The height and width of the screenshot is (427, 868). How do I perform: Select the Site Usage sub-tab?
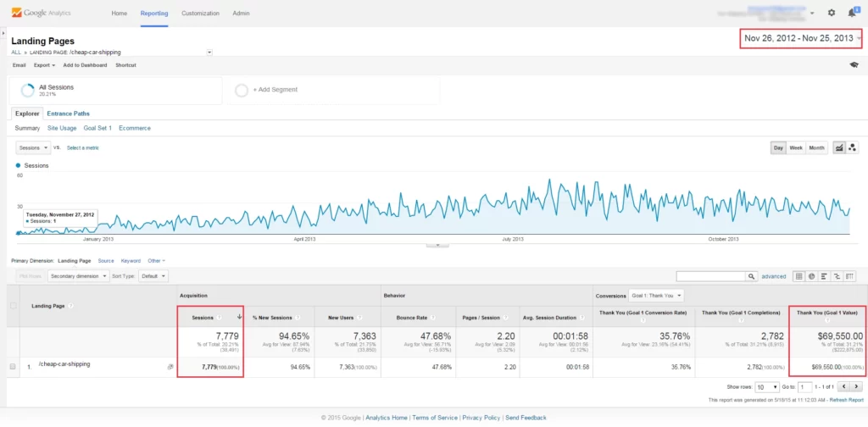[61, 128]
